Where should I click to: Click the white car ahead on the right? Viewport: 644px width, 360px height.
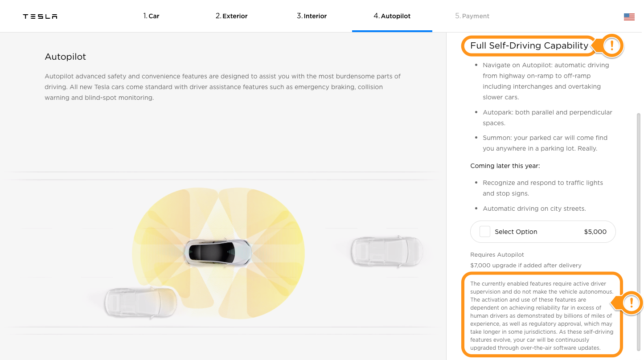click(386, 251)
